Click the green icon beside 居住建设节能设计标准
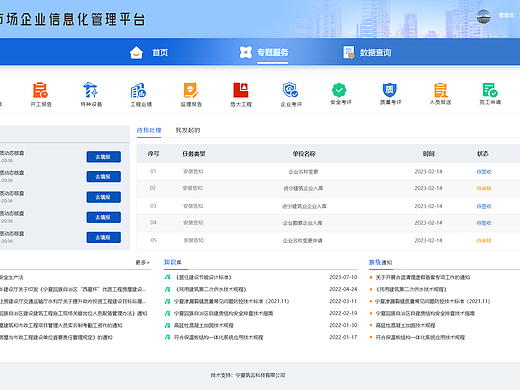The image size is (520, 390). tap(168, 277)
